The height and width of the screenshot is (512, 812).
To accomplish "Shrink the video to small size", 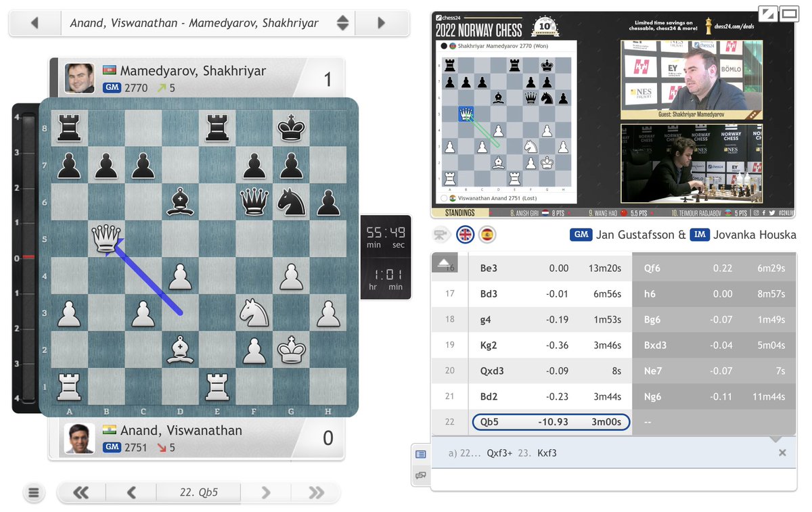I will (x=768, y=13).
